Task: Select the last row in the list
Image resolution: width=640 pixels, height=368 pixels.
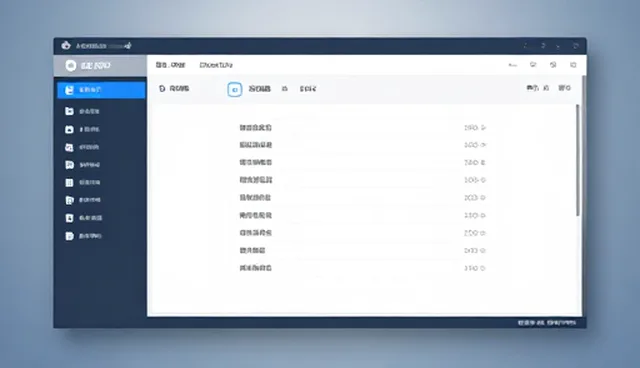Action: [362, 268]
